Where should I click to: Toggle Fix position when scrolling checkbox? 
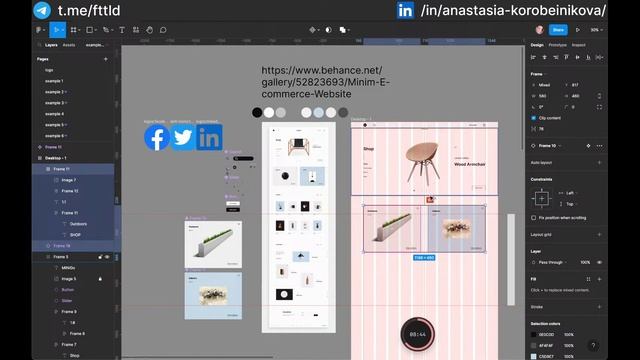click(x=533, y=218)
